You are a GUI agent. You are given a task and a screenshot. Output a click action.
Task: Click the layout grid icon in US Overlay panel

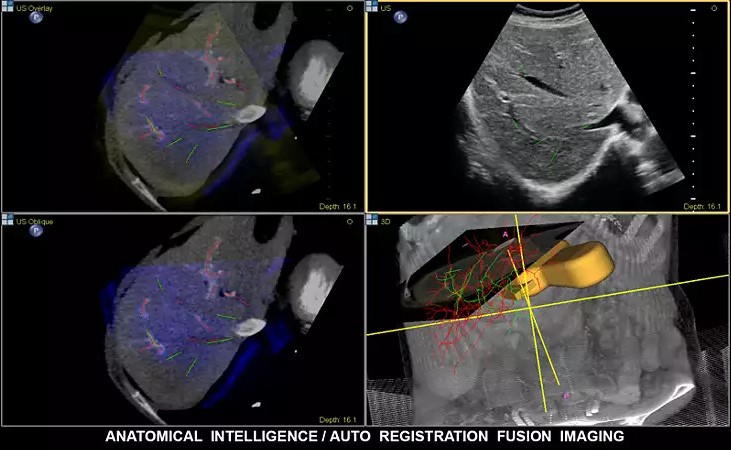coord(7,6)
